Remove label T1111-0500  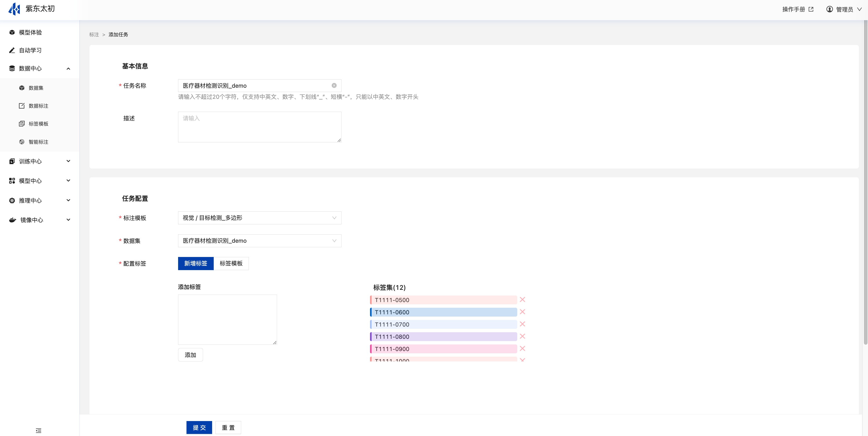point(522,299)
